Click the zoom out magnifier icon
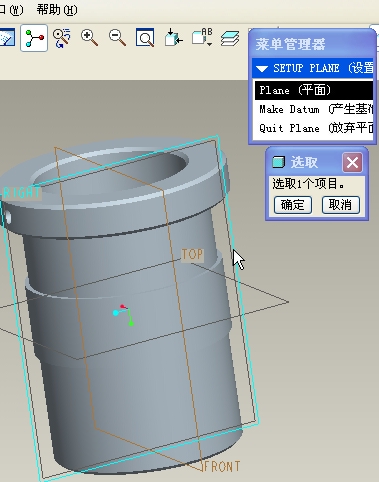Screen dimensions: 379x482 117,38
